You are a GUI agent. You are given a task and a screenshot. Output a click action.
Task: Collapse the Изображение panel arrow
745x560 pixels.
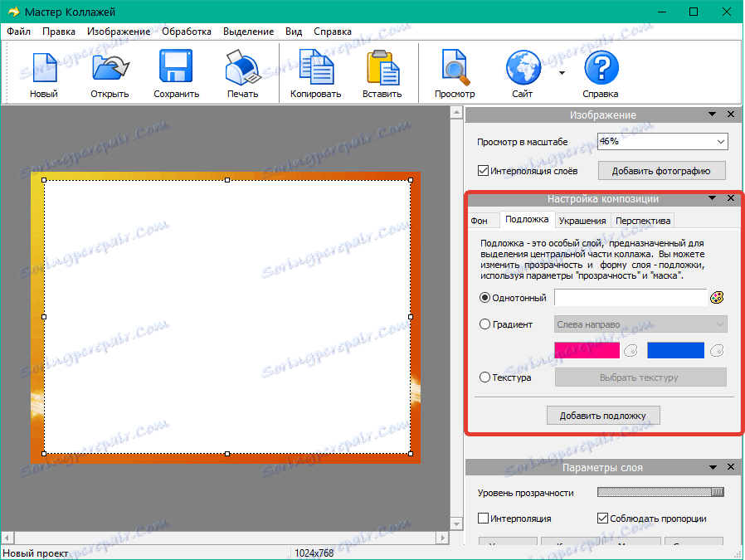pos(712,114)
